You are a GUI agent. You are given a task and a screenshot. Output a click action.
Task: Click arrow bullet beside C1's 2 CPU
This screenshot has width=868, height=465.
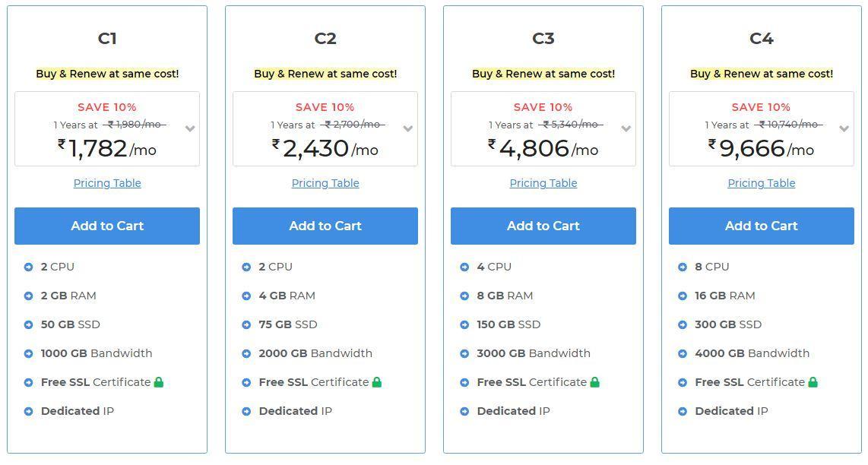28,267
